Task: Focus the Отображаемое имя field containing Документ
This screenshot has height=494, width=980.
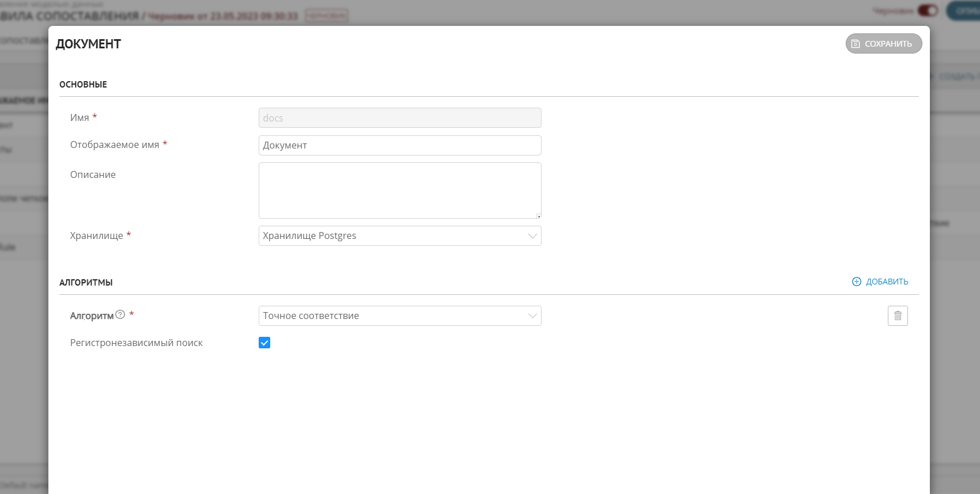Action: point(399,145)
